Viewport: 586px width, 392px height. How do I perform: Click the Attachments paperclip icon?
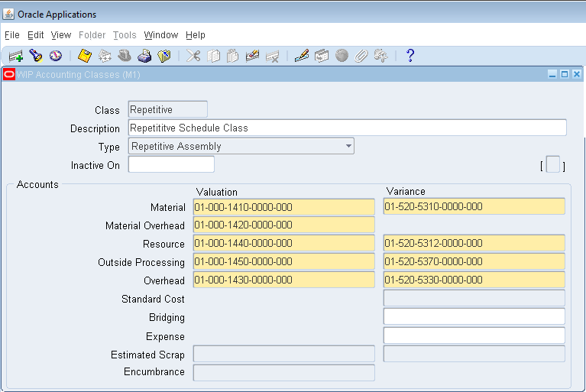pos(361,56)
